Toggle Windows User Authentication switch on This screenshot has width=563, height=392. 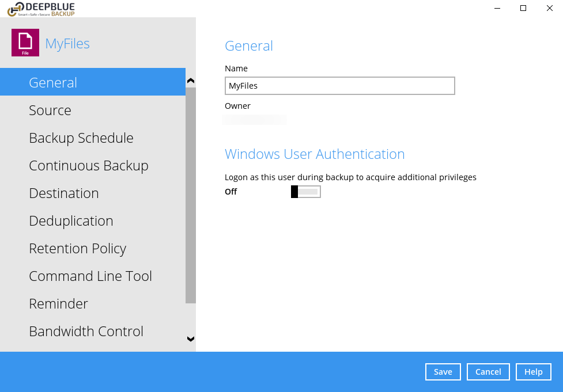pos(305,192)
